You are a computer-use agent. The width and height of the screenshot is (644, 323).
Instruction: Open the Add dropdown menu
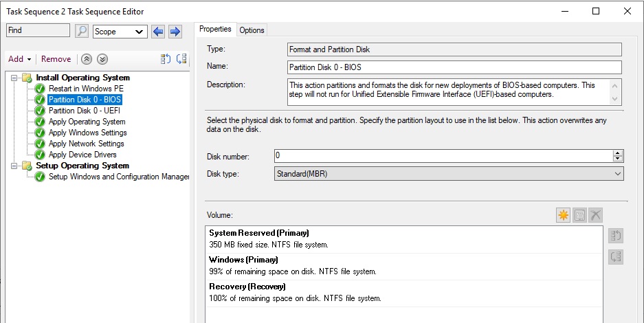tap(20, 59)
